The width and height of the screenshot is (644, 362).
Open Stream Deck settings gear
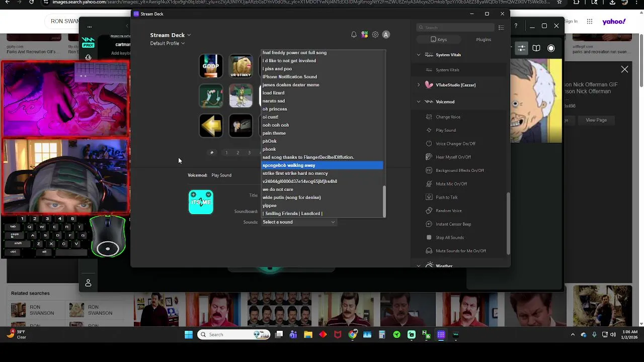[375, 35]
